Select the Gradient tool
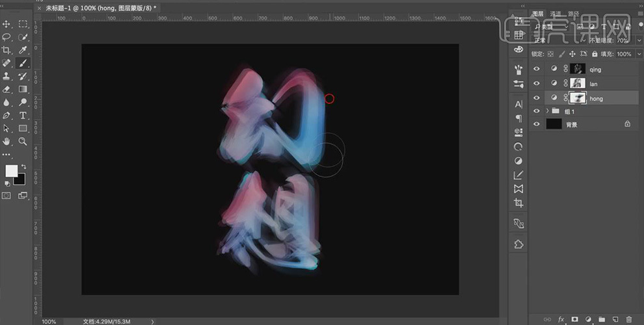 (x=23, y=89)
